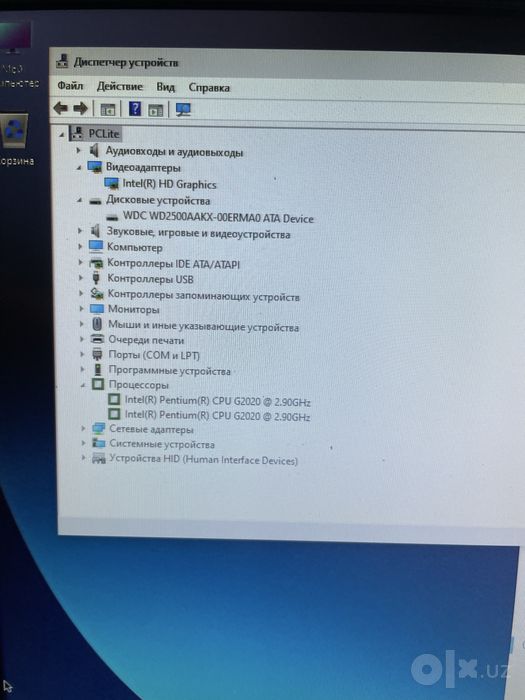Click the Диспетчер устройств title bar icon
525x700 pixels.
point(62,61)
